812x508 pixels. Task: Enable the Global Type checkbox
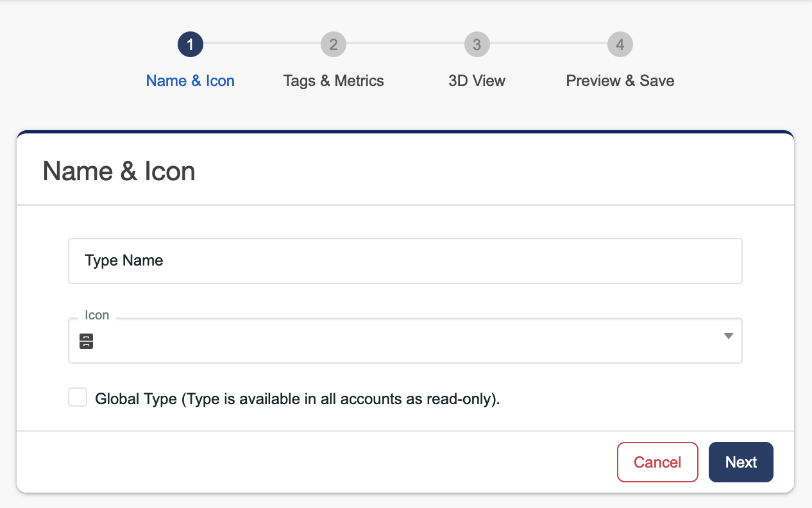pyautogui.click(x=78, y=398)
